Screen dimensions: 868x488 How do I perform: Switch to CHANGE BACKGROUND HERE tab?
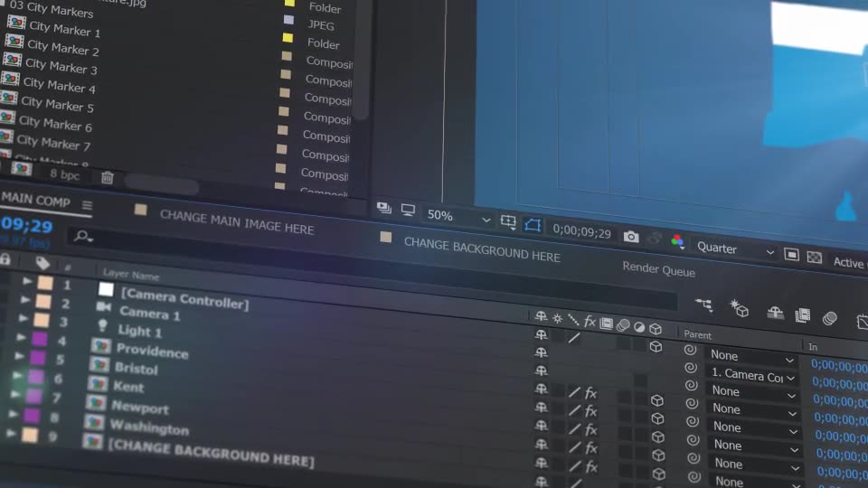482,250
